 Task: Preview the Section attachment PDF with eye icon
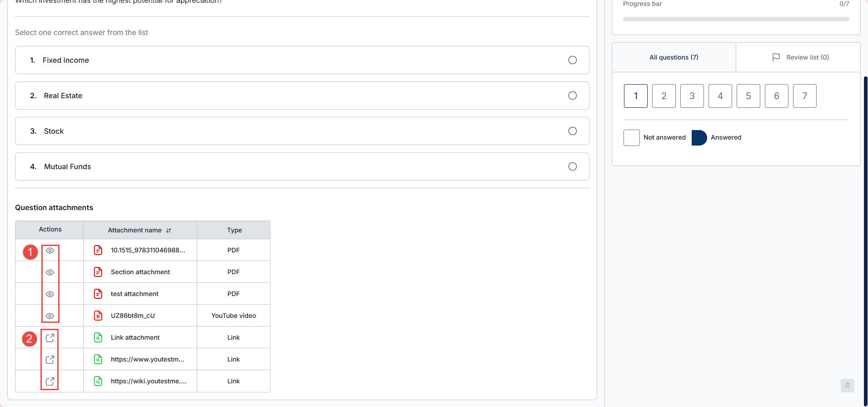click(50, 272)
